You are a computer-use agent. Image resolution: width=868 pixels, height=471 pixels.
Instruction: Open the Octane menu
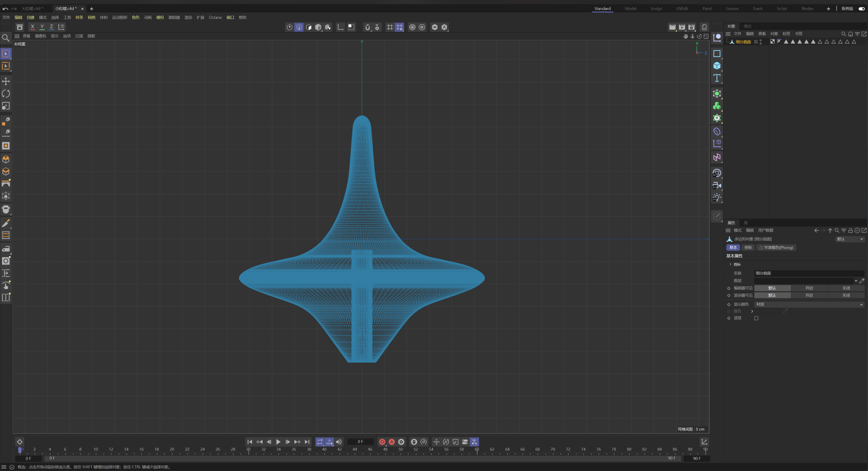click(215, 17)
